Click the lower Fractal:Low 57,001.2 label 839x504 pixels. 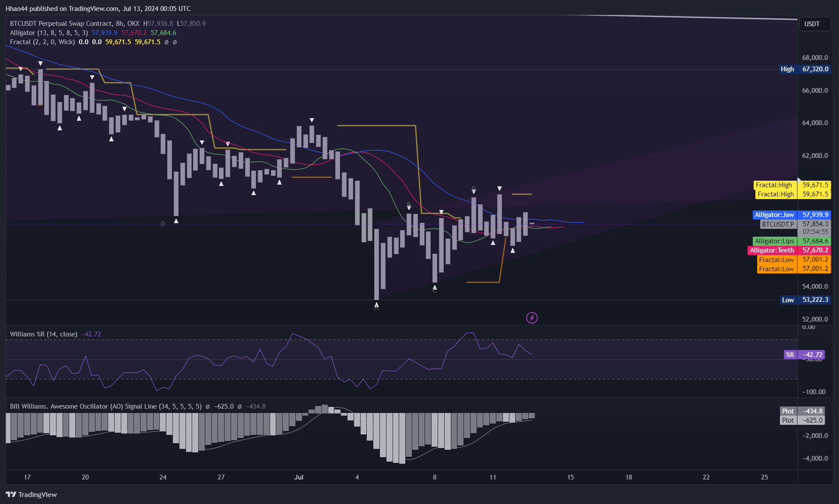point(794,269)
